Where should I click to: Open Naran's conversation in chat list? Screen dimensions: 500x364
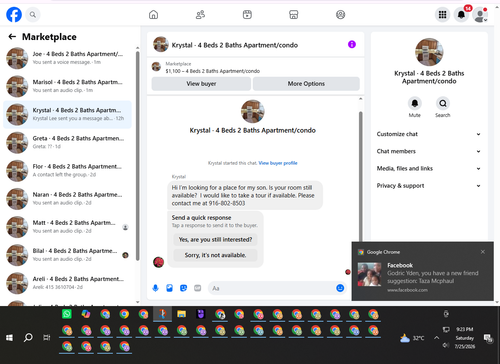(x=67, y=199)
